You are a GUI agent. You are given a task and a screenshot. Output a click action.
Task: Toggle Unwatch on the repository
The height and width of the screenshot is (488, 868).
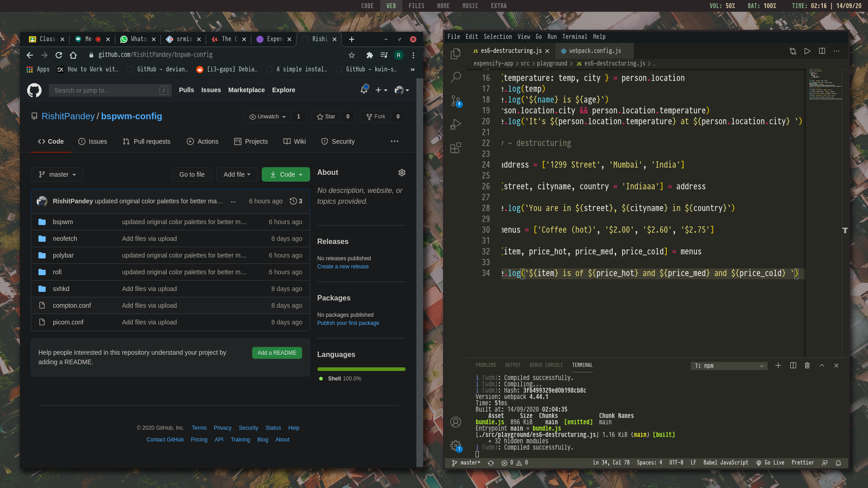(x=268, y=117)
